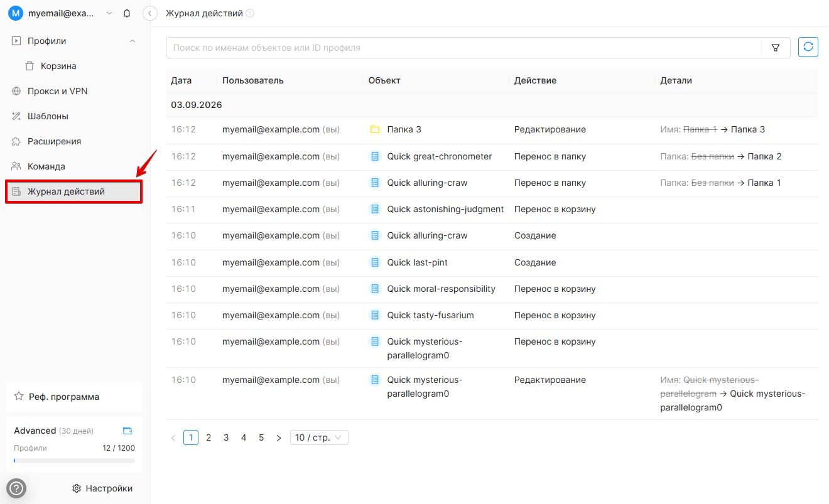The width and height of the screenshot is (829, 504).
Task: Click next page arrow
Action: tap(279, 437)
